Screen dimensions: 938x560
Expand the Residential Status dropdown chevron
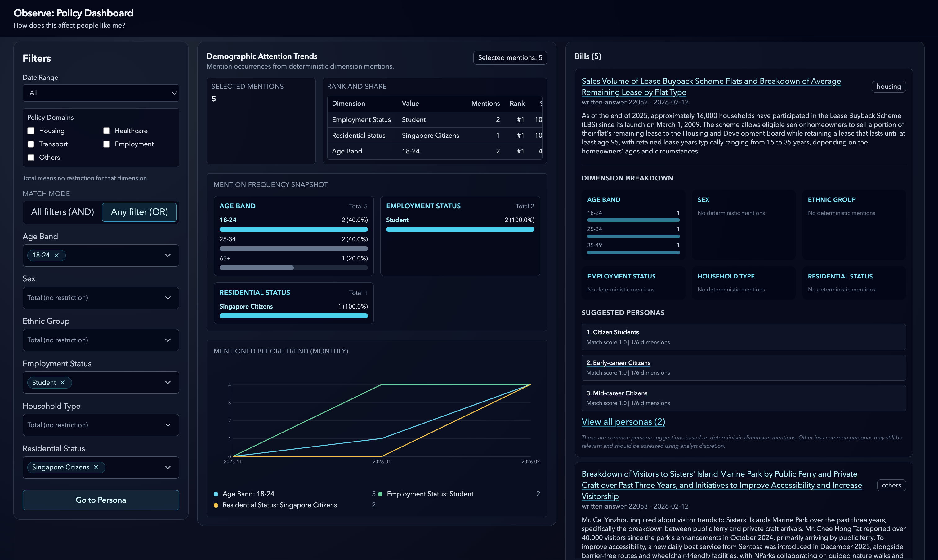point(168,468)
